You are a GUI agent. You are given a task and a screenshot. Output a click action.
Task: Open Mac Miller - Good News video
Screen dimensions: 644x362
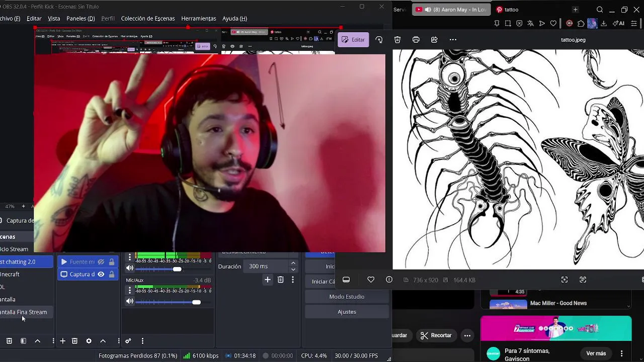(558, 303)
